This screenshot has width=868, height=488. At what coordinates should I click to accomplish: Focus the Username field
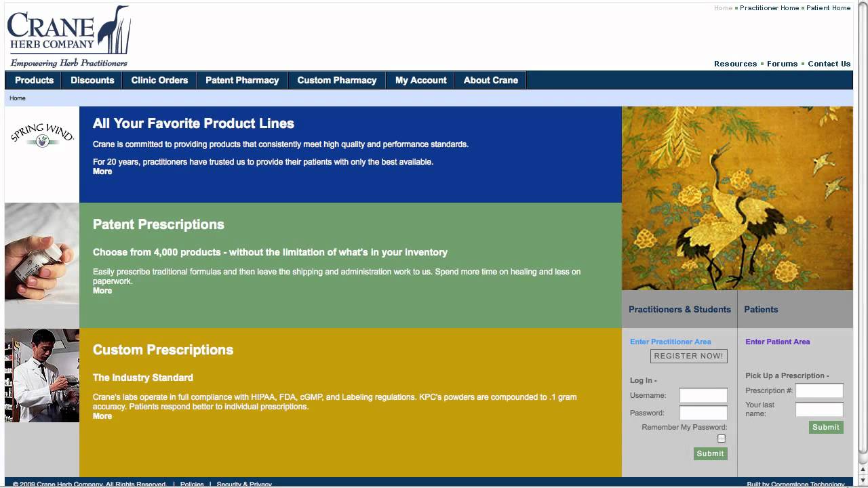click(x=703, y=395)
